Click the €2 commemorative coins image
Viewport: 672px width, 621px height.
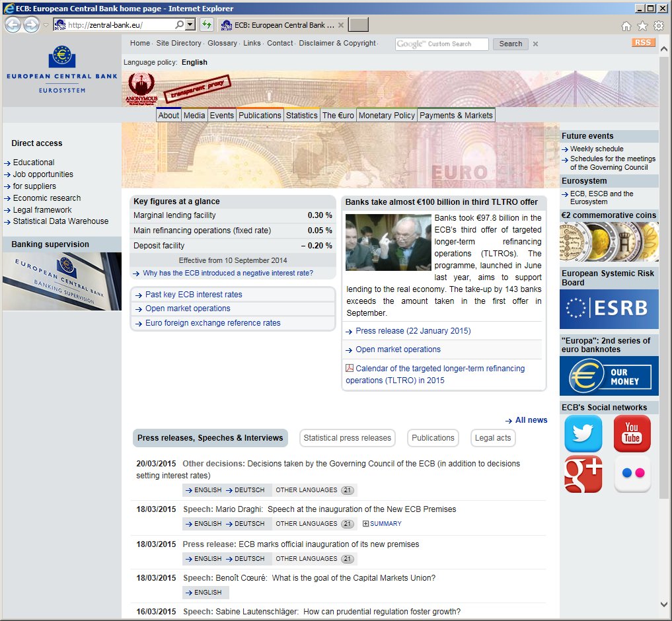pos(609,242)
